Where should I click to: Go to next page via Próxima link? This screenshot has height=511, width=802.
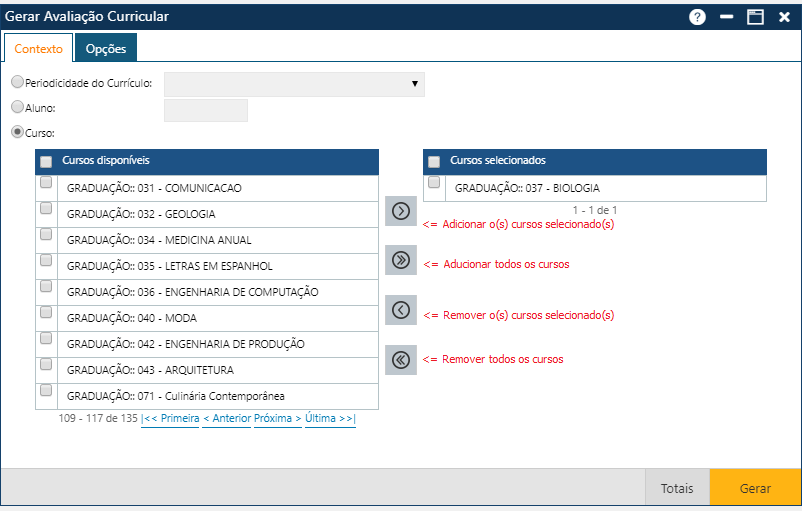pos(278,418)
